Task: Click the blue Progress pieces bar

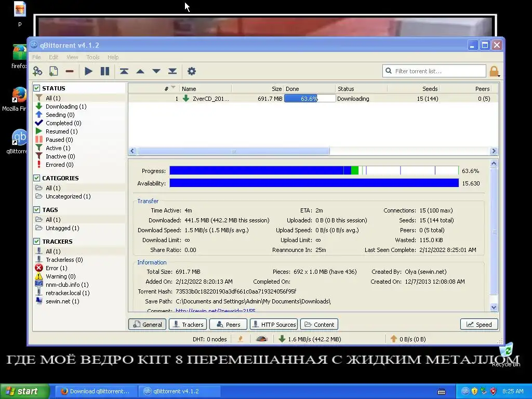Action: pos(314,170)
